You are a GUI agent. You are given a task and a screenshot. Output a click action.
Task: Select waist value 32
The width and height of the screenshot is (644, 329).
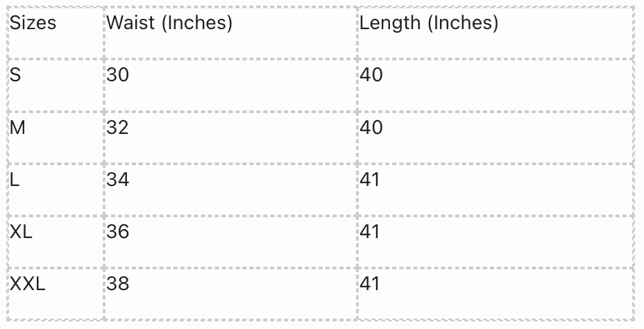click(118, 128)
